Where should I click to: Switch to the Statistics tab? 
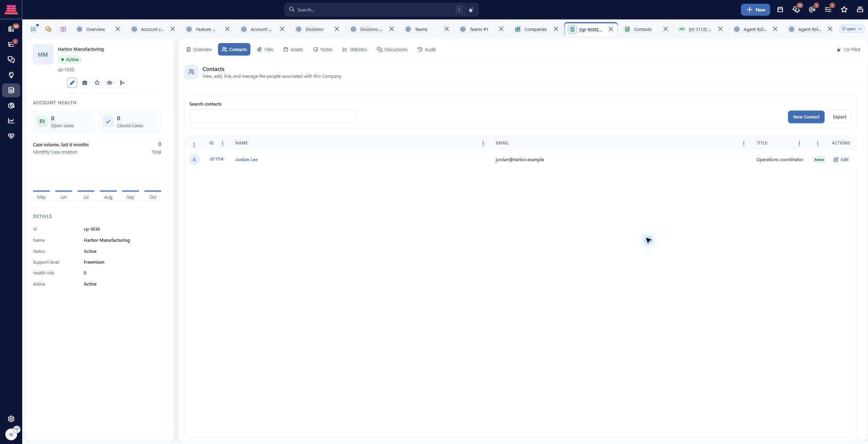coord(355,50)
